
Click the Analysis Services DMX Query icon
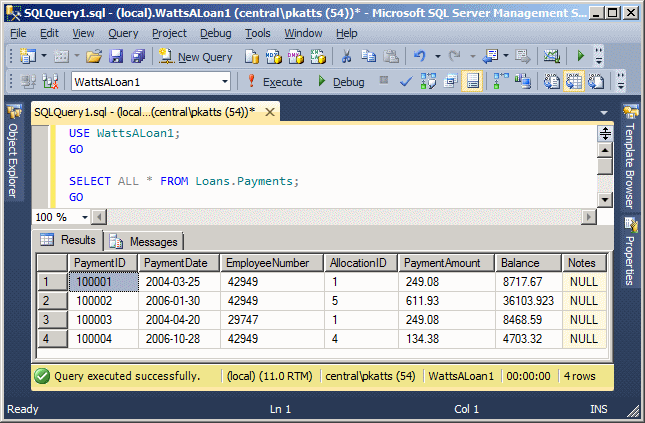point(296,56)
